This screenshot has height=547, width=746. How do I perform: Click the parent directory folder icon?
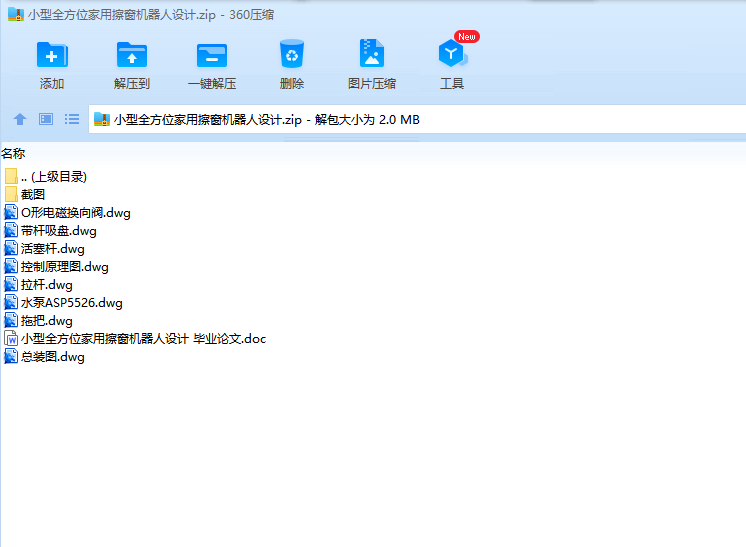(x=11, y=176)
